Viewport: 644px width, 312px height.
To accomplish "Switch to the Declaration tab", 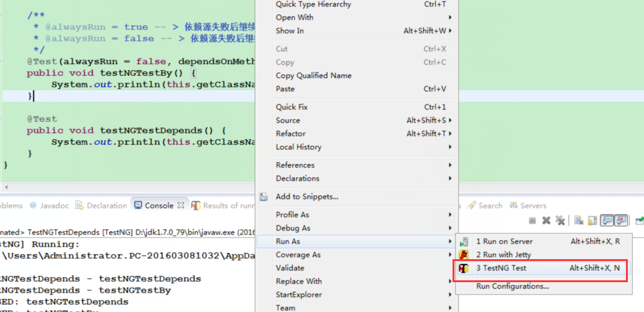I will click(x=101, y=206).
